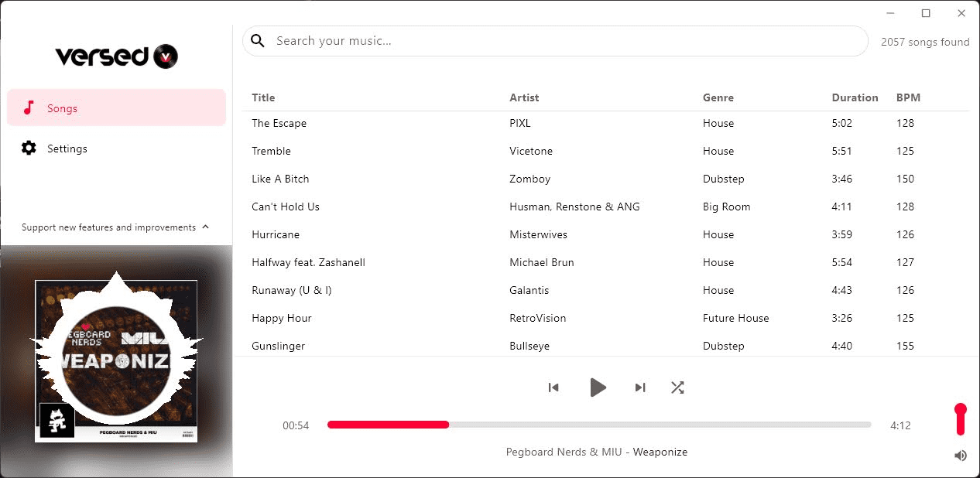Sort songs by BPM column

click(908, 97)
